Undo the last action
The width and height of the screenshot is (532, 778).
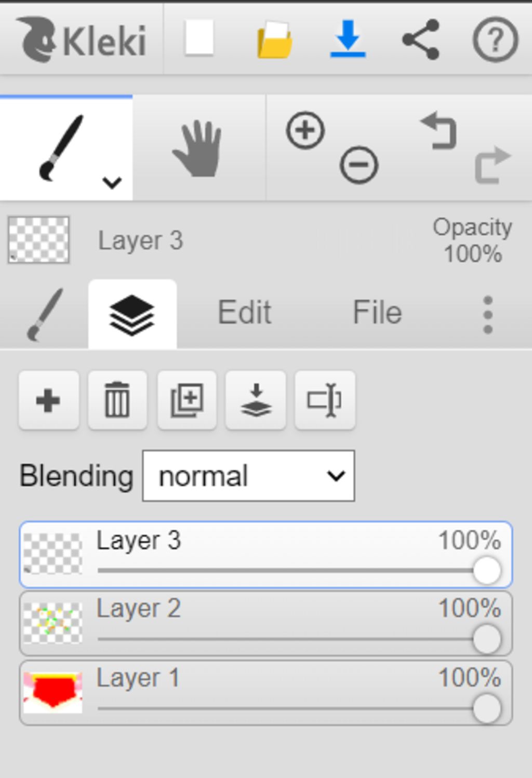pyautogui.click(x=438, y=130)
